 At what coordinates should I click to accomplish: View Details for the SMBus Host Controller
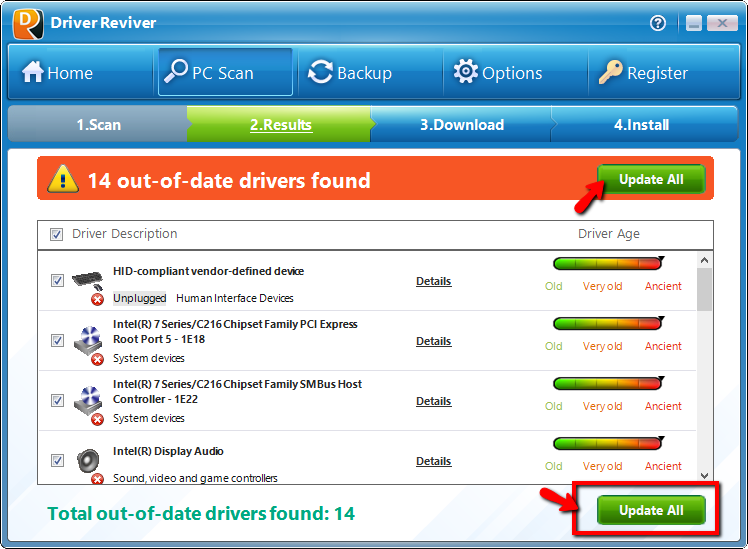tap(433, 401)
